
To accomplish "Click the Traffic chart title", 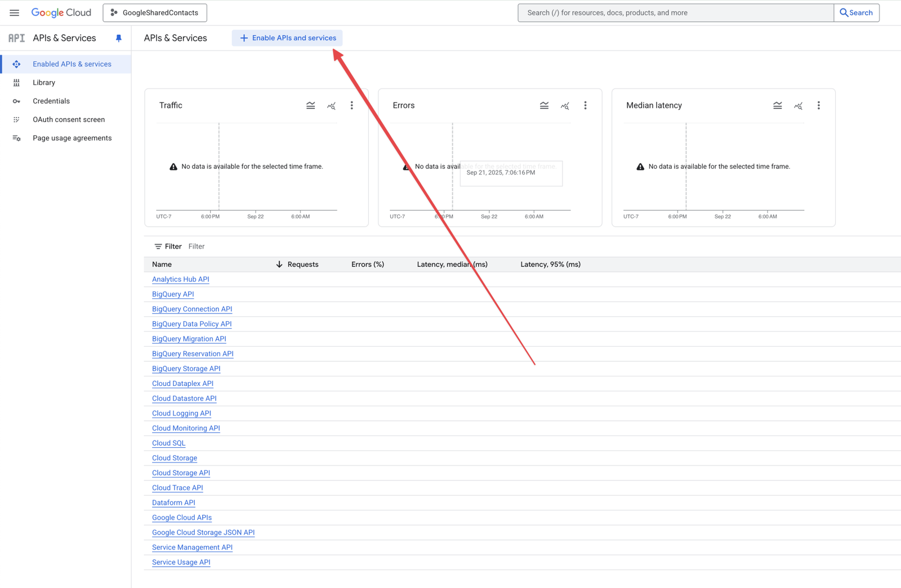I will [x=171, y=106].
